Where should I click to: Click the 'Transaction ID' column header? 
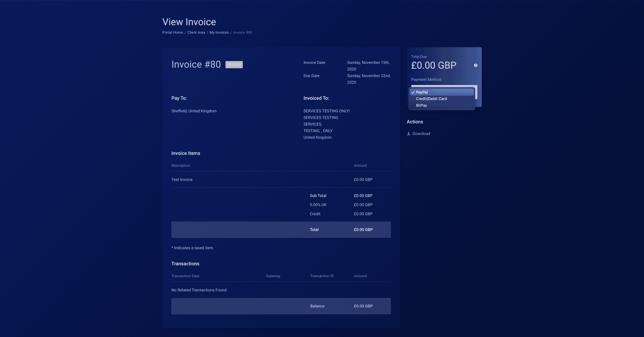pos(322,276)
